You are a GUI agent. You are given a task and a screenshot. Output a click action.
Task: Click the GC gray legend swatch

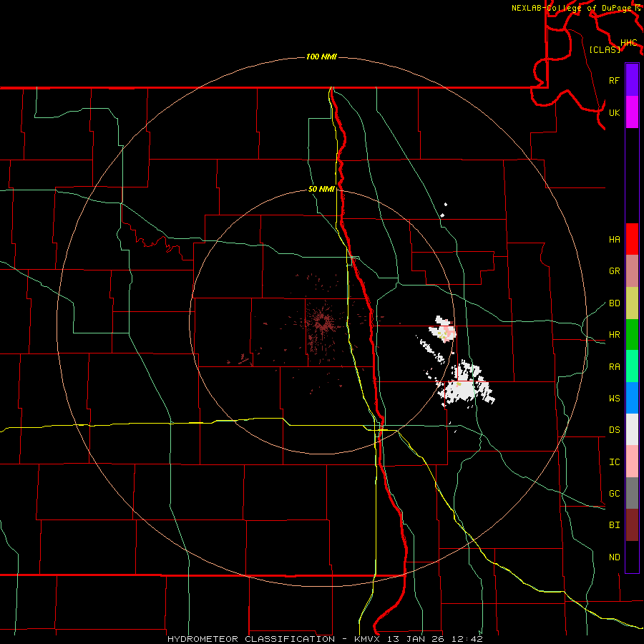click(632, 493)
